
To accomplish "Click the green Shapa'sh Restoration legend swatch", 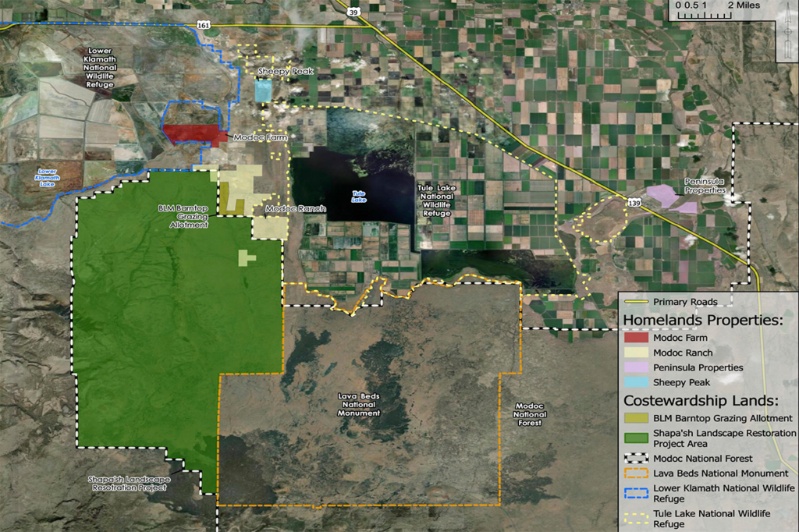I will click(636, 438).
